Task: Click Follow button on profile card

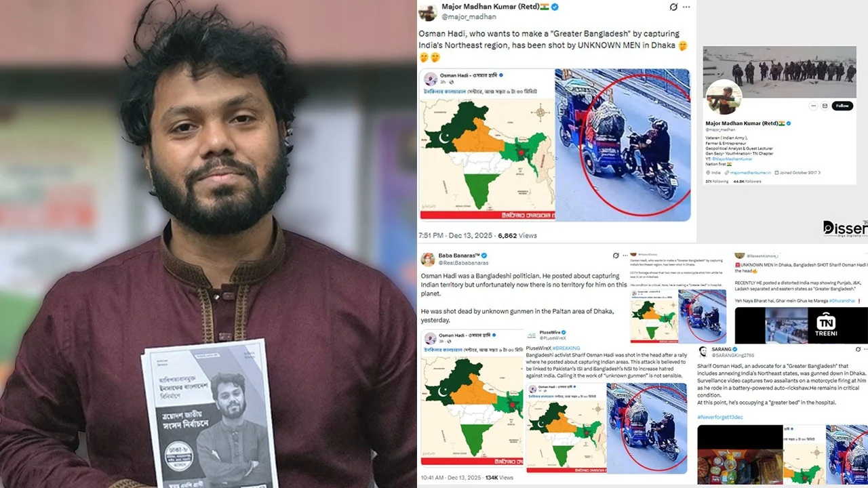Action: tap(842, 106)
